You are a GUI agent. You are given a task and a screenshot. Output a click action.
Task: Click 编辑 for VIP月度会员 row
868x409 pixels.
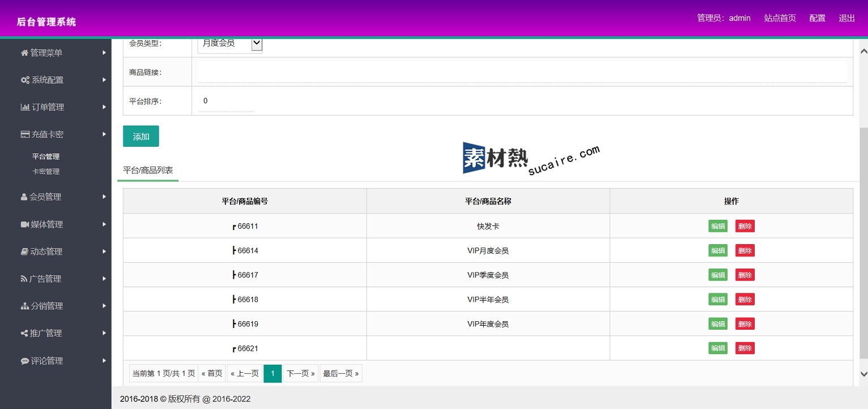718,250
